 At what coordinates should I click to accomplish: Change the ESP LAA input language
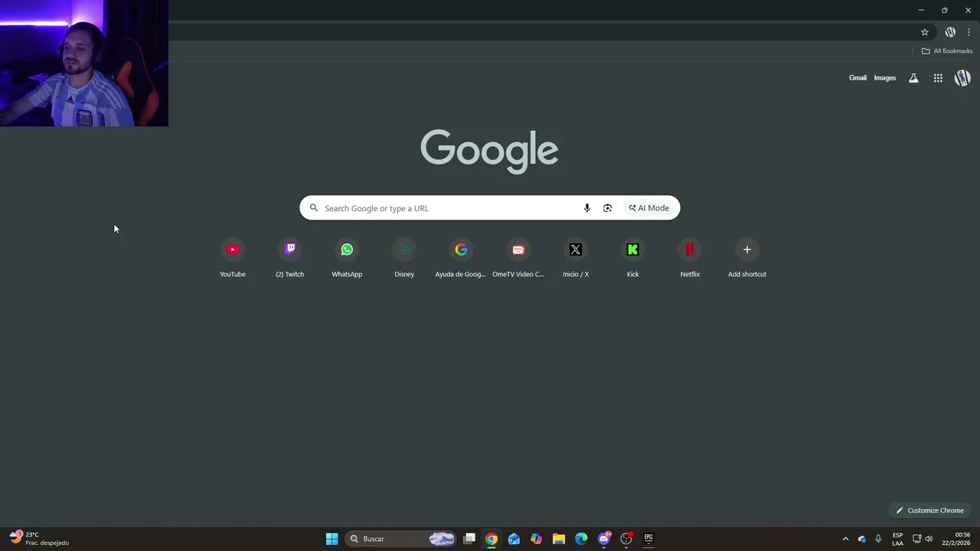(x=897, y=539)
